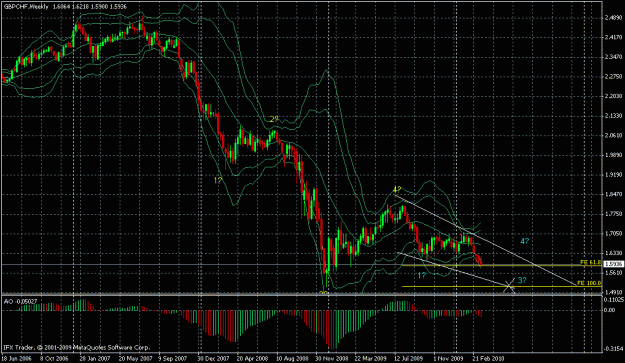Click the GBPCHF,Weekly chart title
625x363 pixels.
(x=26, y=7)
